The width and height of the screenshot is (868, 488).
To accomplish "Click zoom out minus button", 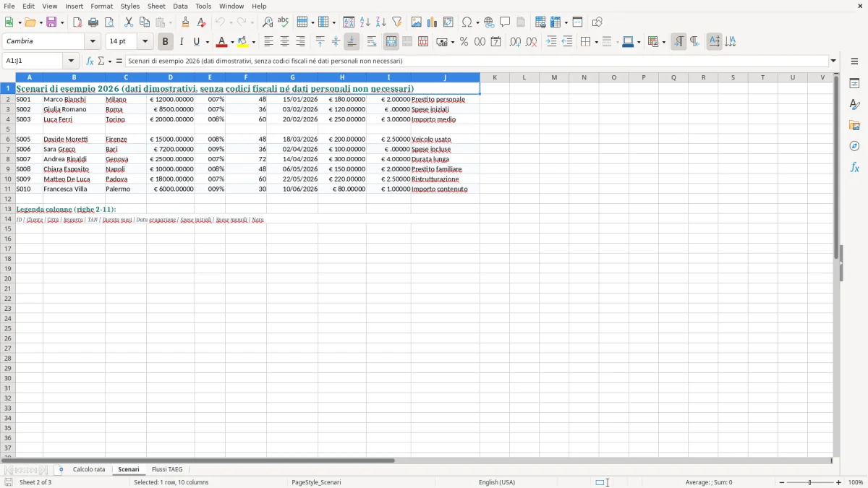I will tap(782, 482).
